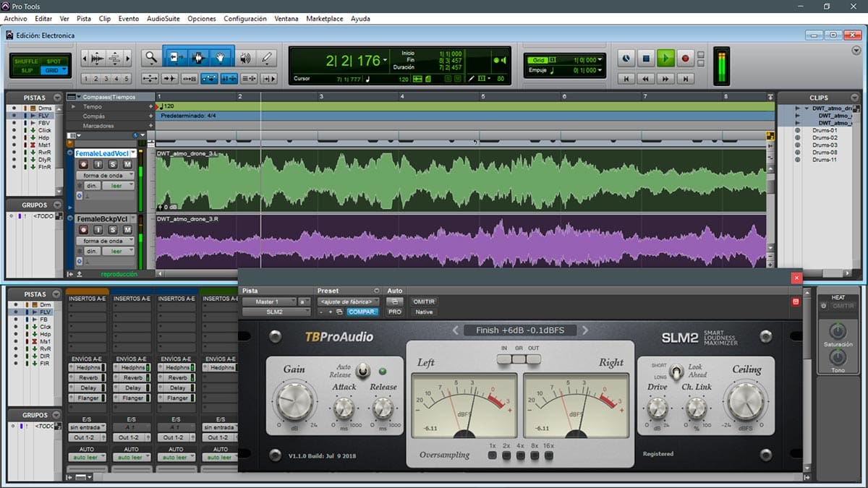This screenshot has width=868, height=488.
Task: Open the Master 1 track selector dropdown
Action: [269, 301]
